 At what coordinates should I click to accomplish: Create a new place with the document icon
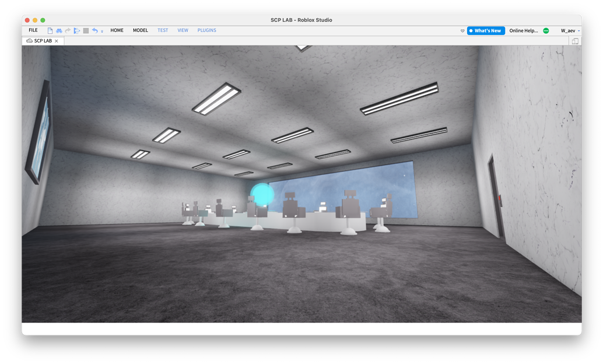(x=51, y=30)
